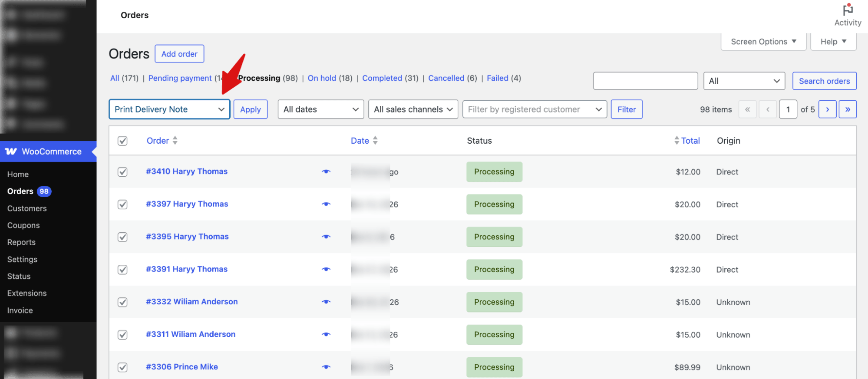Open Settings in WooCommerce menu
Viewport: 868px width, 379px height.
22,259
